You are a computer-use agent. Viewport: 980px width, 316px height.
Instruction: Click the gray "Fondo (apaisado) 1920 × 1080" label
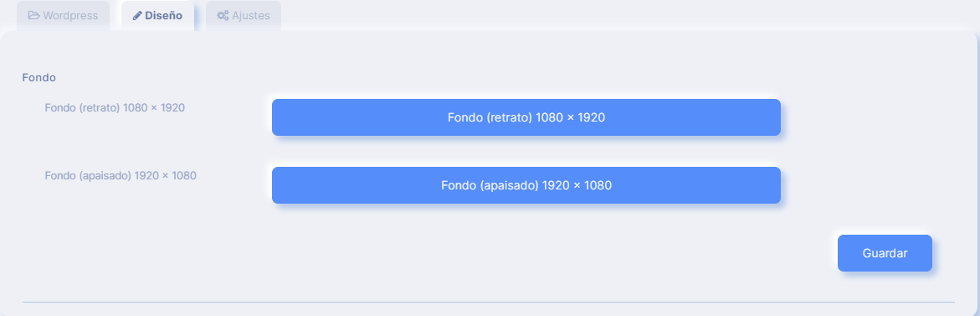[x=121, y=176]
